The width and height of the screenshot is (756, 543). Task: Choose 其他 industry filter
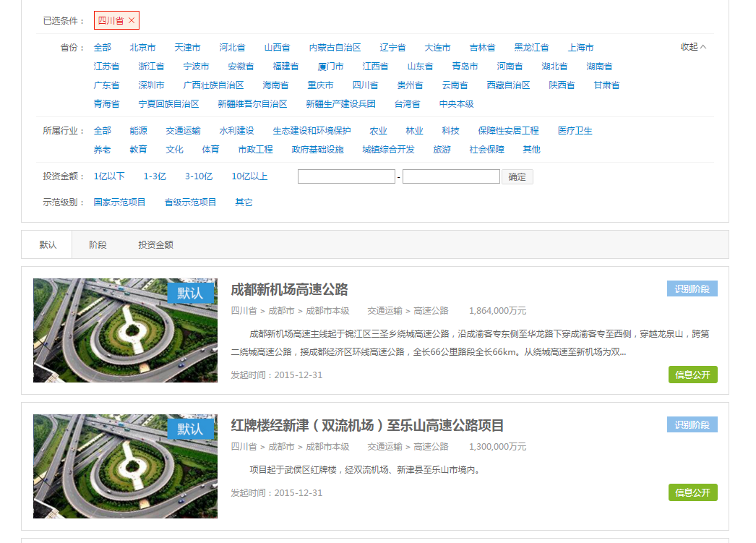click(532, 150)
